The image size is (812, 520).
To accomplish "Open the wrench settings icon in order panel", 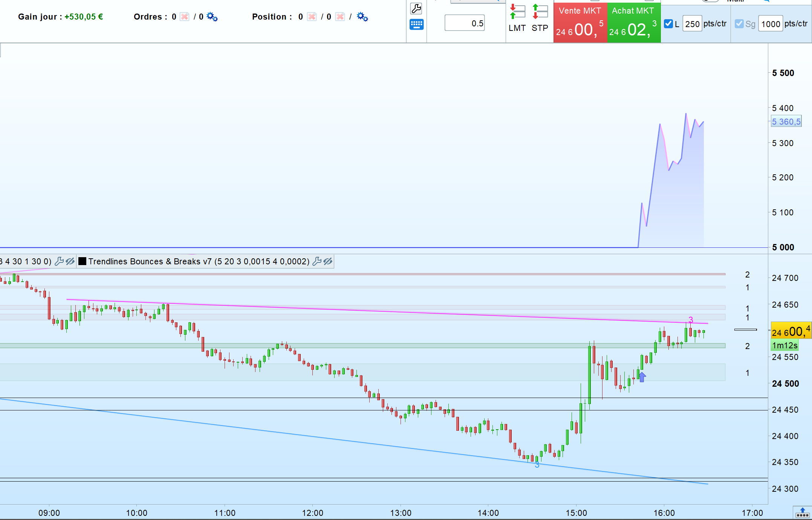I will pyautogui.click(x=416, y=9).
